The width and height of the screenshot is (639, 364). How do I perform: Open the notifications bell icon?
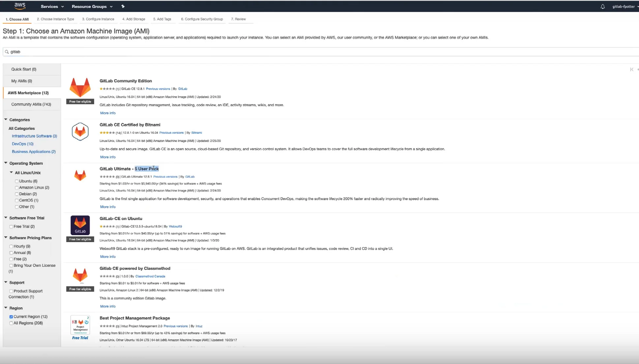[602, 7]
